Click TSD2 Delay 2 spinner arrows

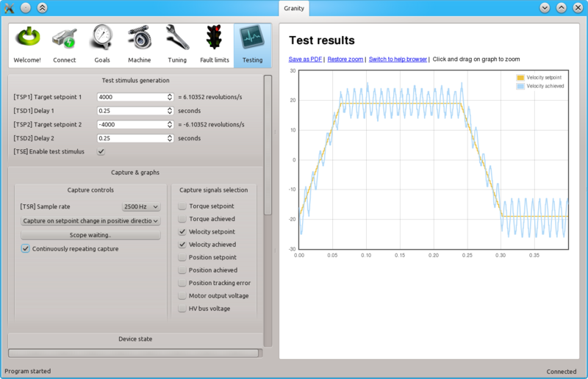(170, 138)
